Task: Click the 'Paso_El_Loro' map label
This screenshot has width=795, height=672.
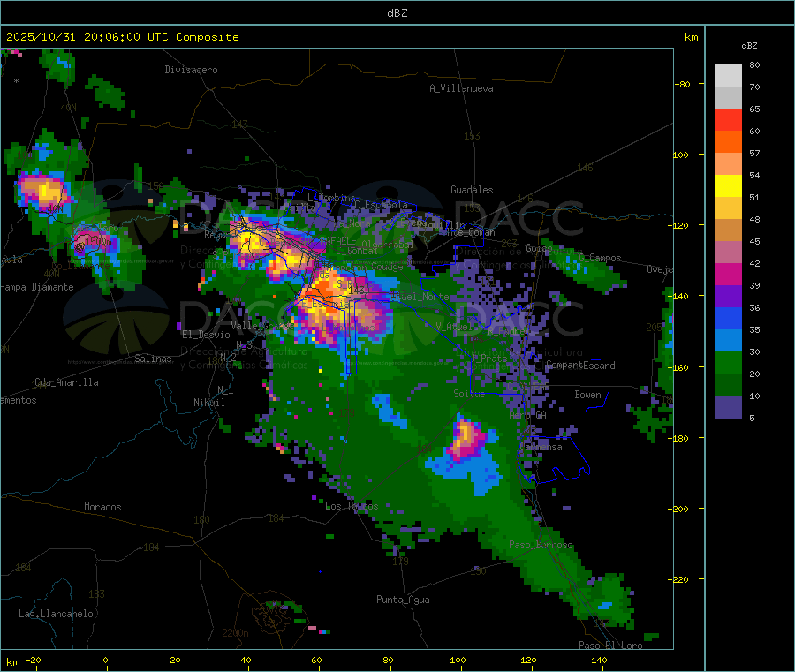Action: [611, 646]
